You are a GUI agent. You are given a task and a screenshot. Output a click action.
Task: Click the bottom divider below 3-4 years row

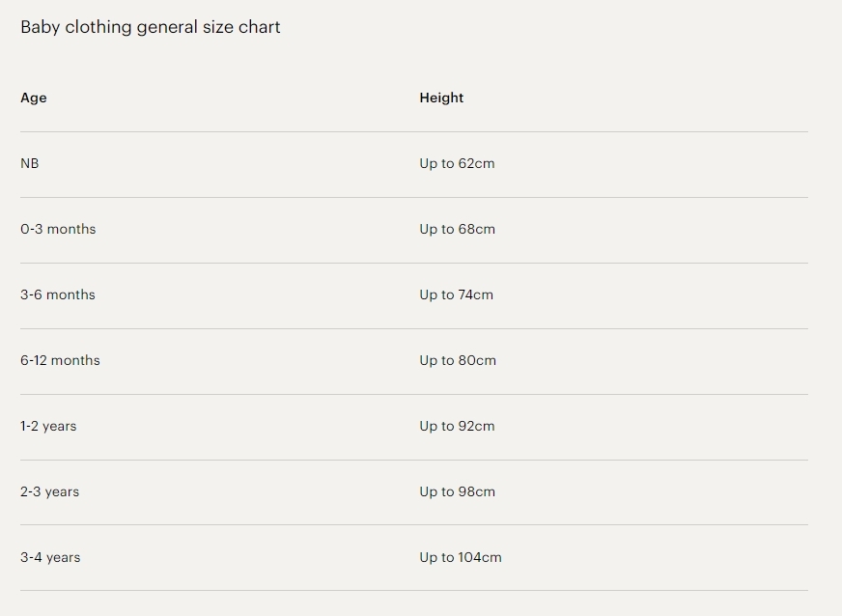413,590
